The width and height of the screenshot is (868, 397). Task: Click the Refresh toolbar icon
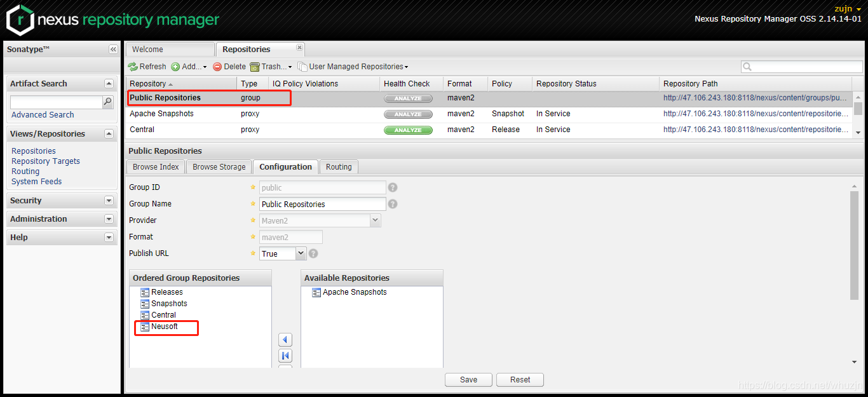pyautogui.click(x=133, y=67)
